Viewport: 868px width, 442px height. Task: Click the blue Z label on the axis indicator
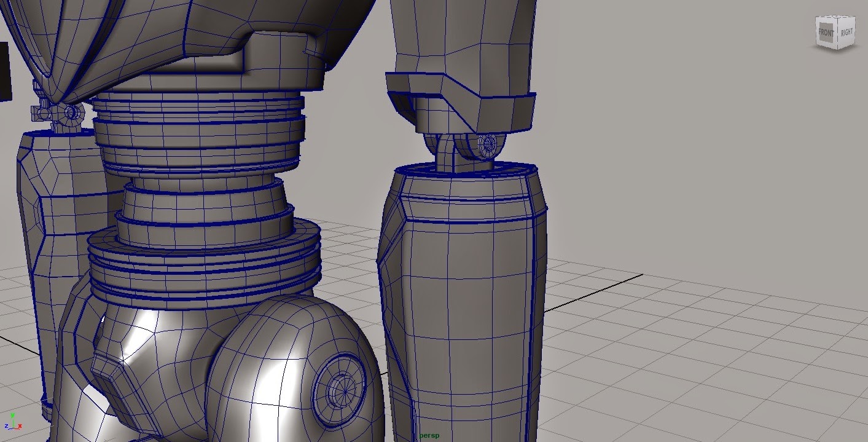pyautogui.click(x=7, y=426)
